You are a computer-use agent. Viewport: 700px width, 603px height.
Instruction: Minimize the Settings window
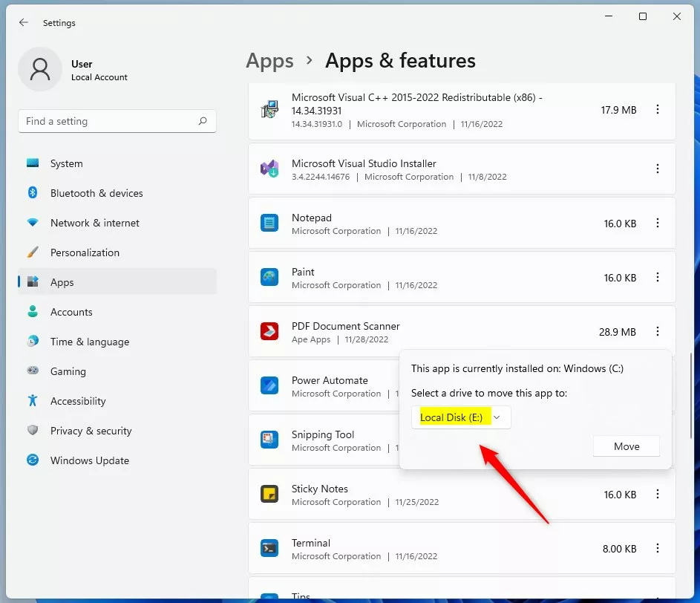609,16
